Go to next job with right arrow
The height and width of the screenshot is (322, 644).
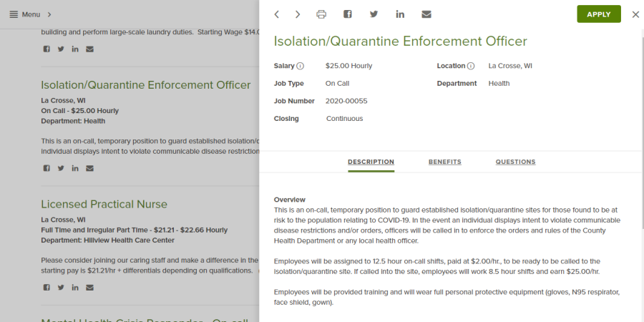[x=298, y=14]
